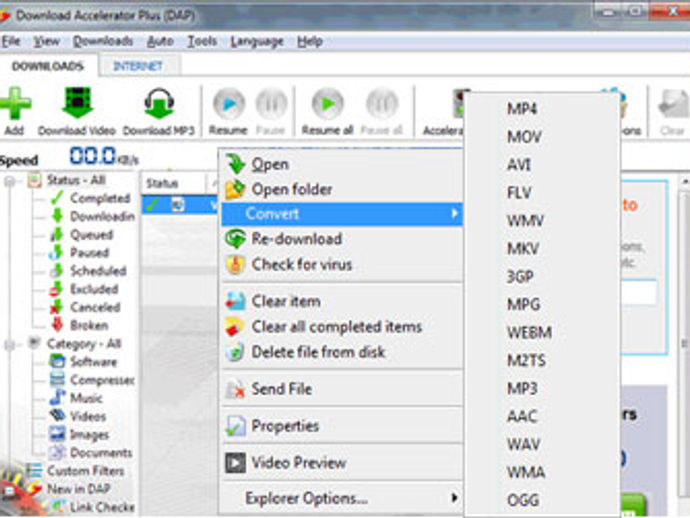Click the Open green arrow icon

235,164
